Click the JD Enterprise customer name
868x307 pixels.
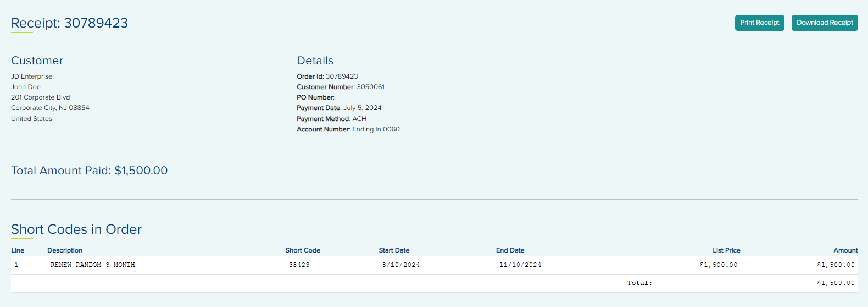31,76
